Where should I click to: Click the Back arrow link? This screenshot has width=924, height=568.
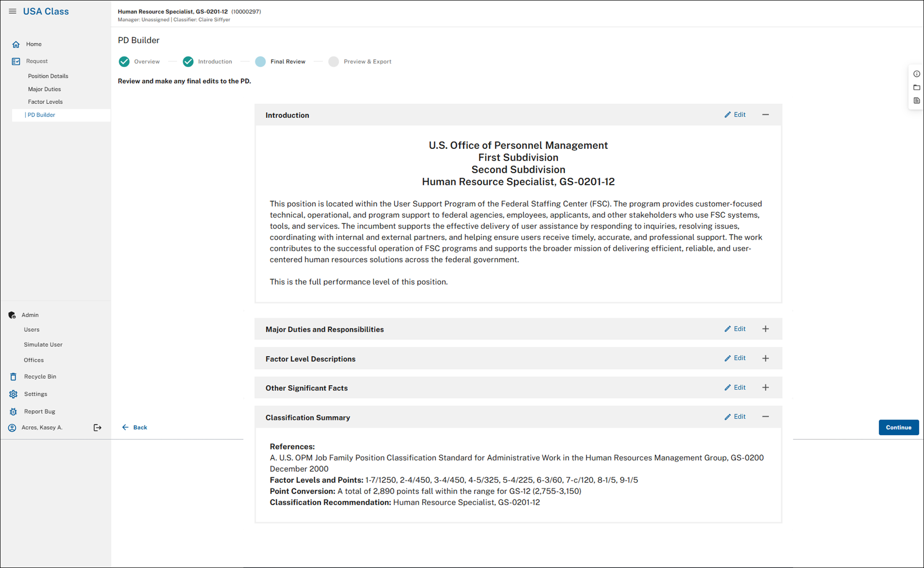point(135,428)
